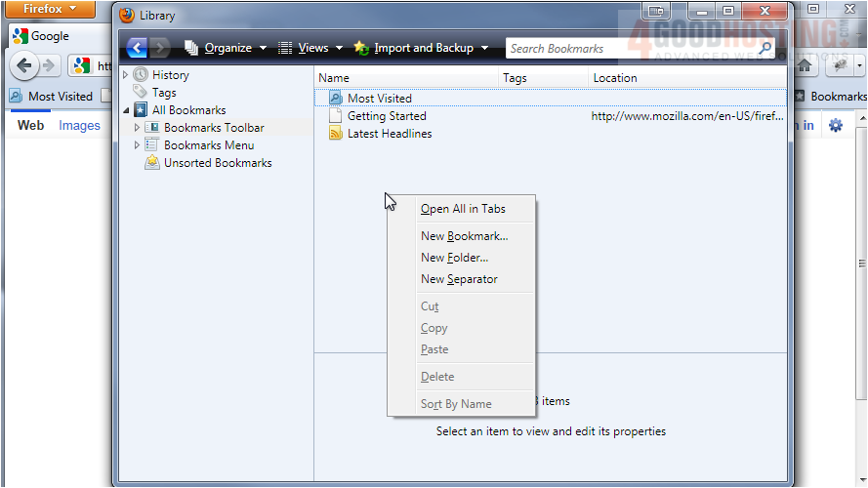Screen dimensions: 868x488
Task: Click the Latest Headlines feed icon
Action: [336, 134]
